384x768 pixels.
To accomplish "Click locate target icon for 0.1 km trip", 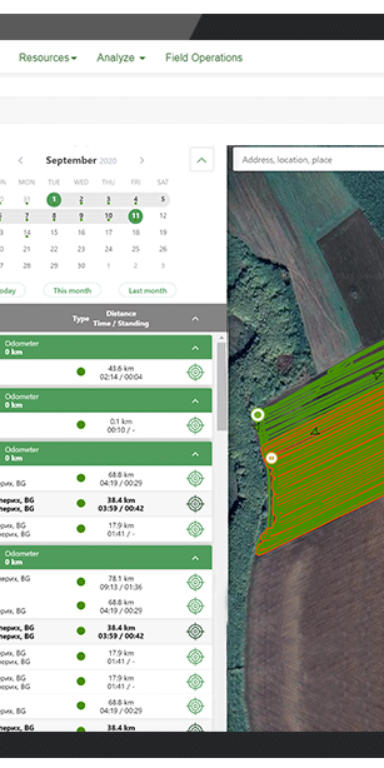I will tap(195, 425).
